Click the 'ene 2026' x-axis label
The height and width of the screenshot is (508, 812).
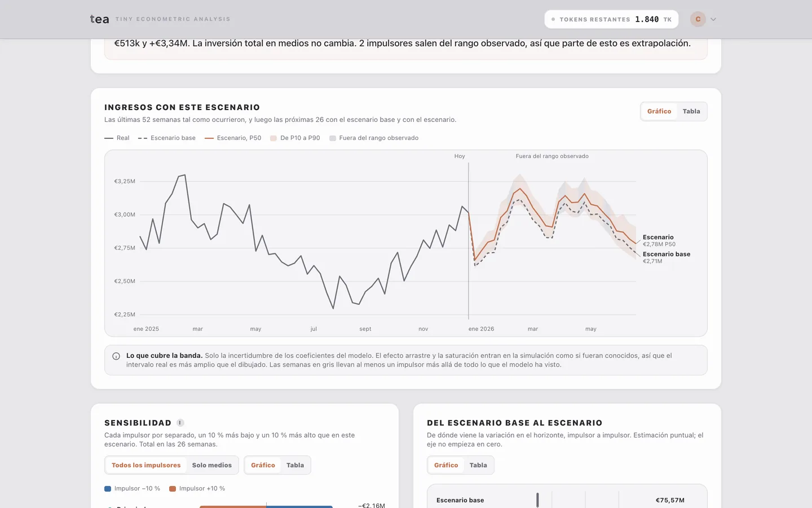pos(481,329)
